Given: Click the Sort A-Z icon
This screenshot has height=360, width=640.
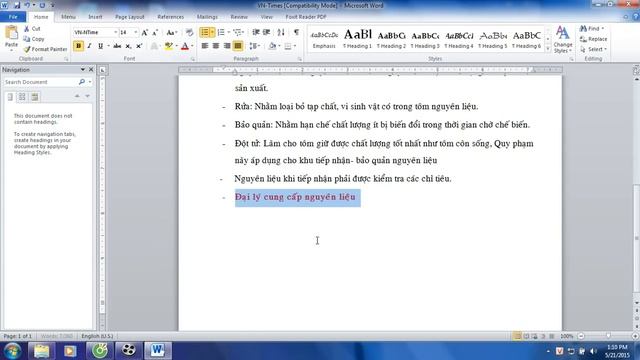Looking at the screenshot, I should [x=281, y=32].
